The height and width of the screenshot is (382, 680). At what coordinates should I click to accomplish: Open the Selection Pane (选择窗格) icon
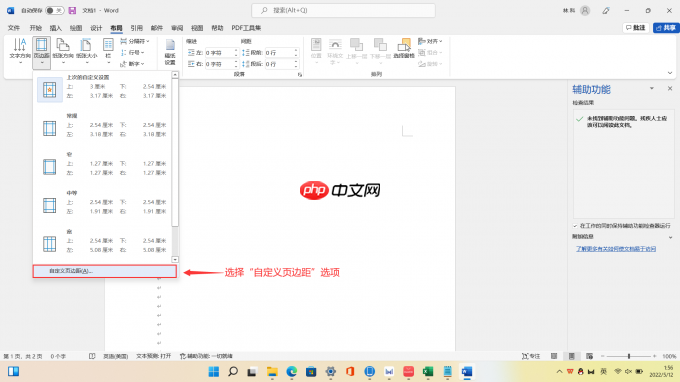pyautogui.click(x=404, y=49)
